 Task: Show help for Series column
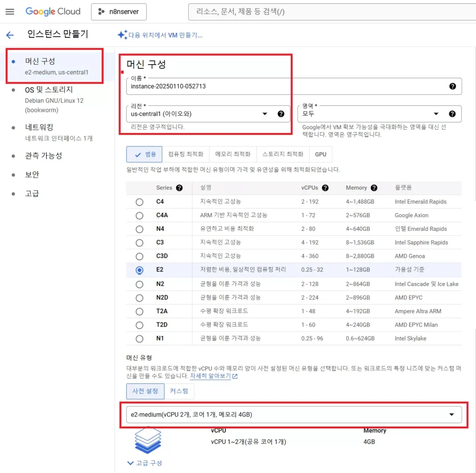(x=179, y=188)
